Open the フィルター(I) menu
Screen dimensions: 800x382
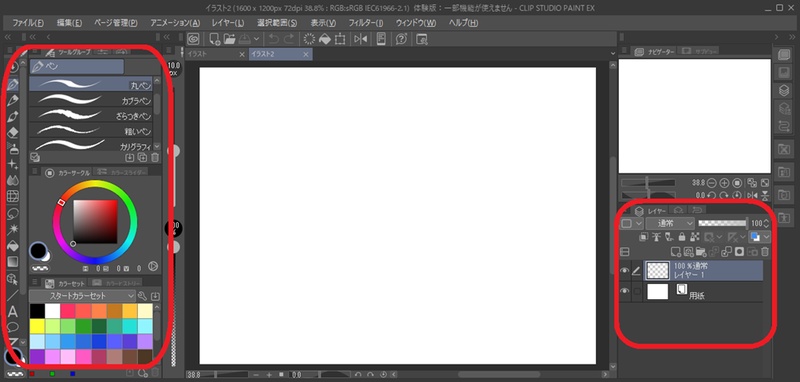[x=366, y=23]
